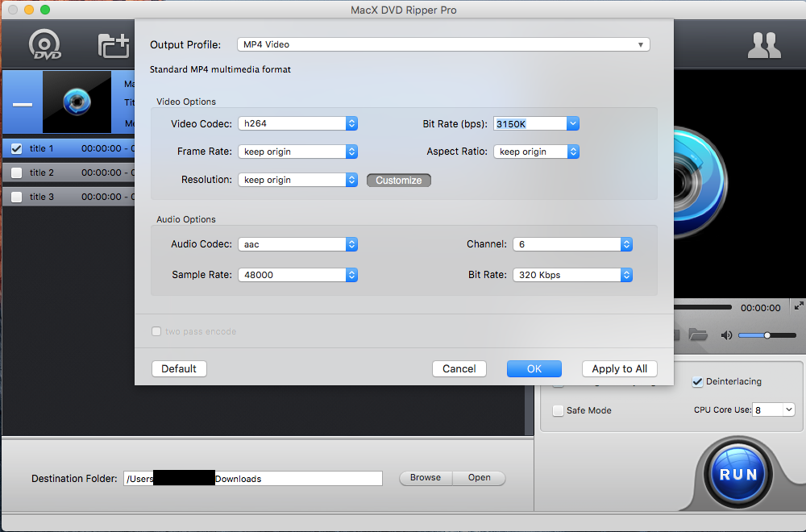Click the Apply to All button

pos(619,369)
